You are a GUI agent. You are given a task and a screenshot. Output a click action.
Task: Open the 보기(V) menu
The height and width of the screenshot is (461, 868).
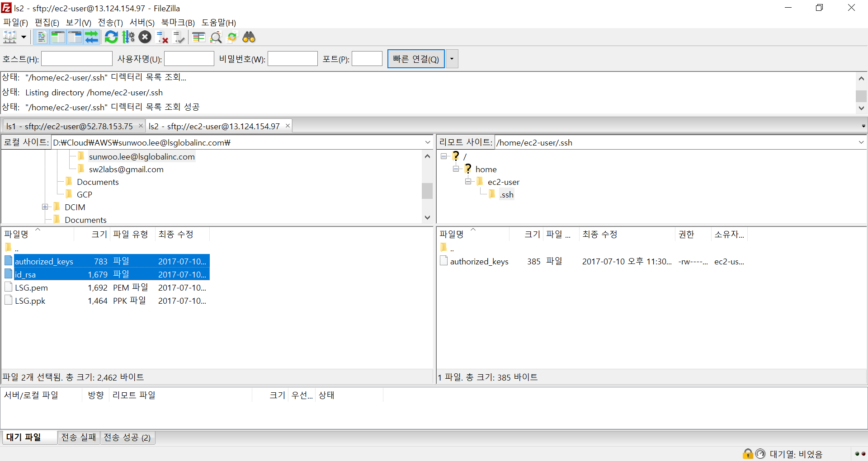79,23
